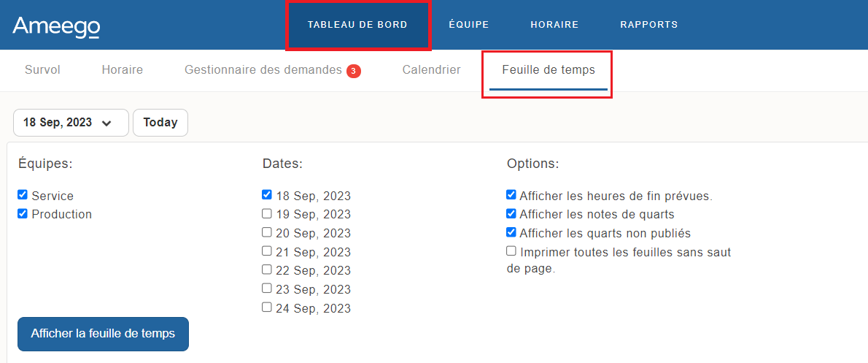Switch to the Calendrier tab
Viewport: 868px width, 363px height.
(431, 70)
